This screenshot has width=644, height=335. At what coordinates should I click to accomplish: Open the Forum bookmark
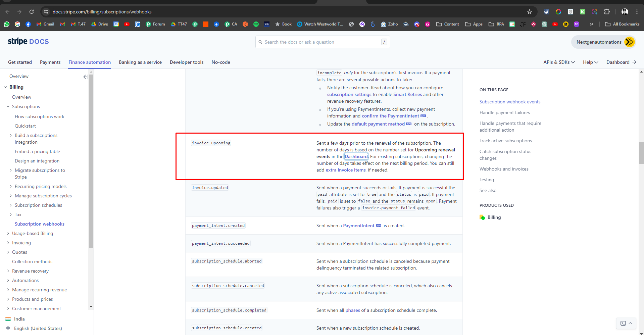click(155, 24)
